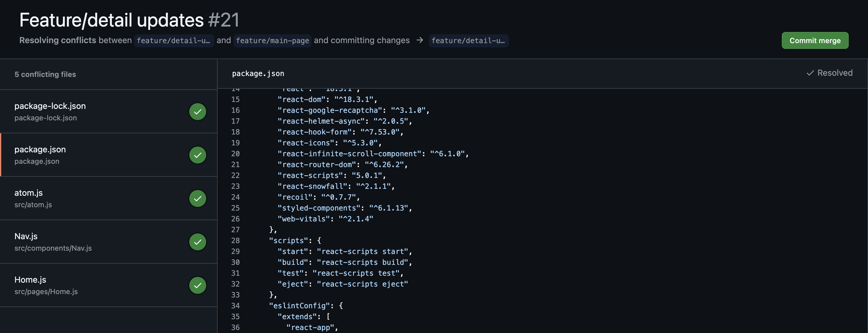Click green checkmark next to package-lock.json
868x333 pixels.
(197, 112)
